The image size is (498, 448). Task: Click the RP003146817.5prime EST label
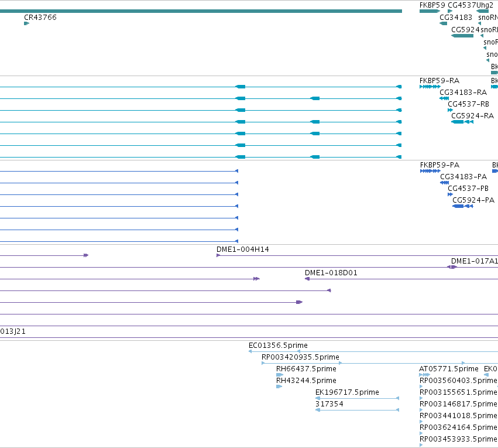tap(458, 404)
